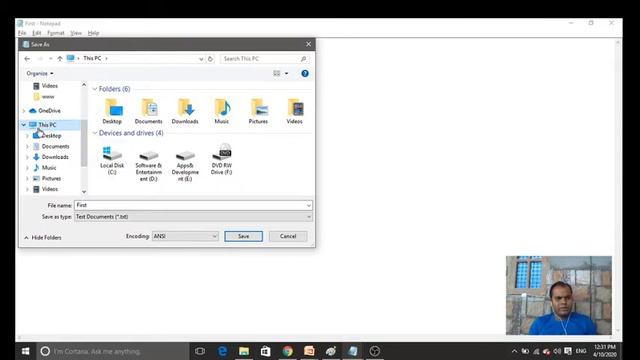The image size is (640, 360).
Task: Open the Edit menu in Notepad
Action: click(x=37, y=33)
